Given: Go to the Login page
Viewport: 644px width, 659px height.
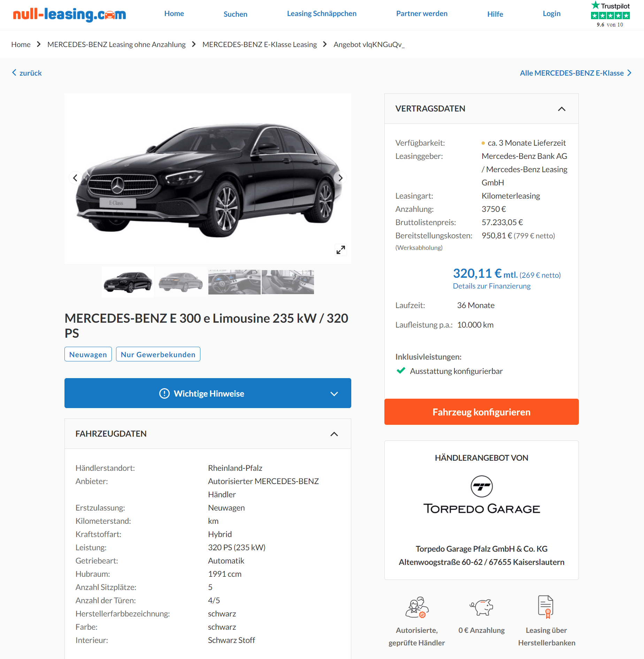Looking at the screenshot, I should tap(551, 14).
